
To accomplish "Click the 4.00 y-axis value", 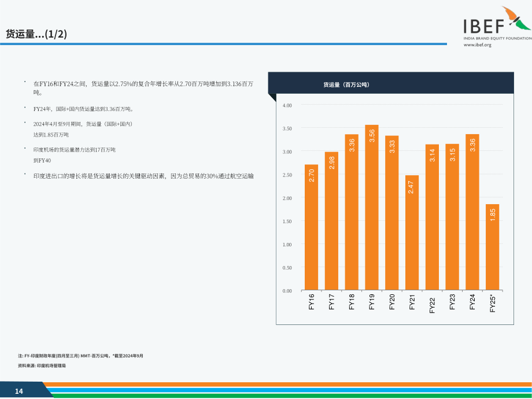I will (x=287, y=105).
